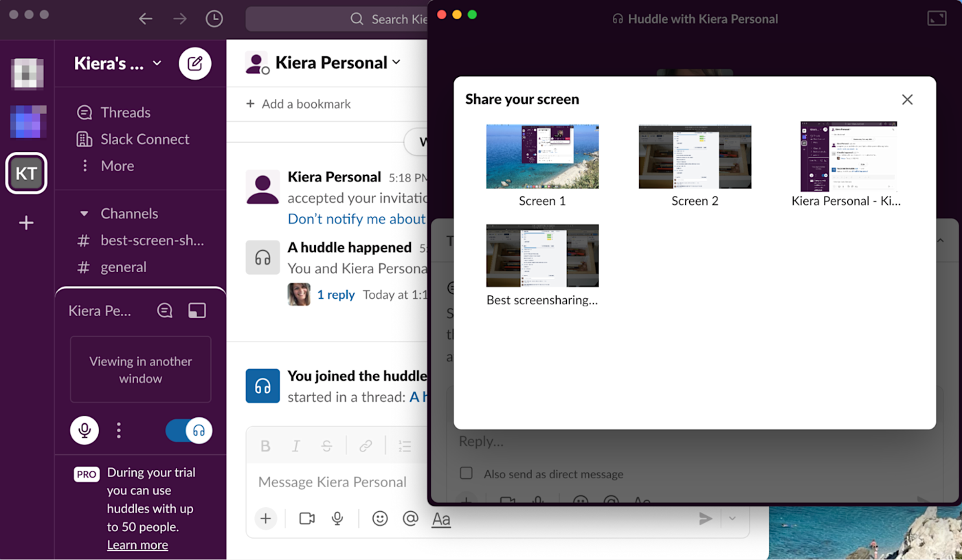Record a video clip icon in composer

tap(307, 519)
